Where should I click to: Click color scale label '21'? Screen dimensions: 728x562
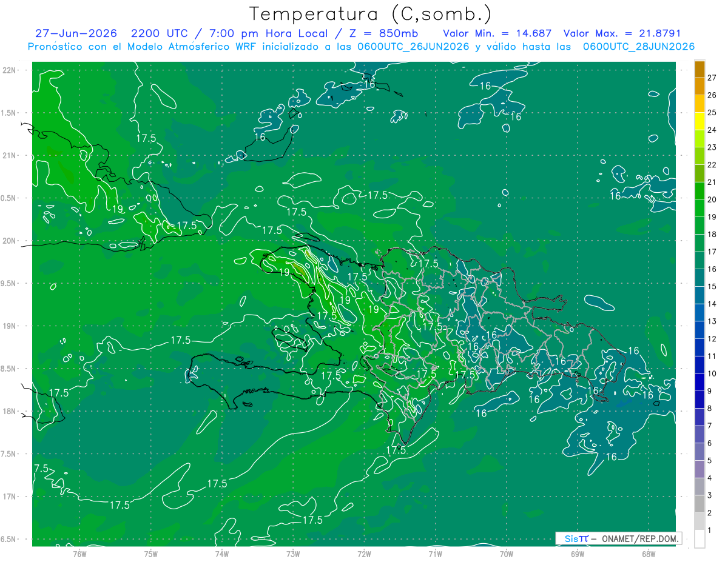coord(712,182)
